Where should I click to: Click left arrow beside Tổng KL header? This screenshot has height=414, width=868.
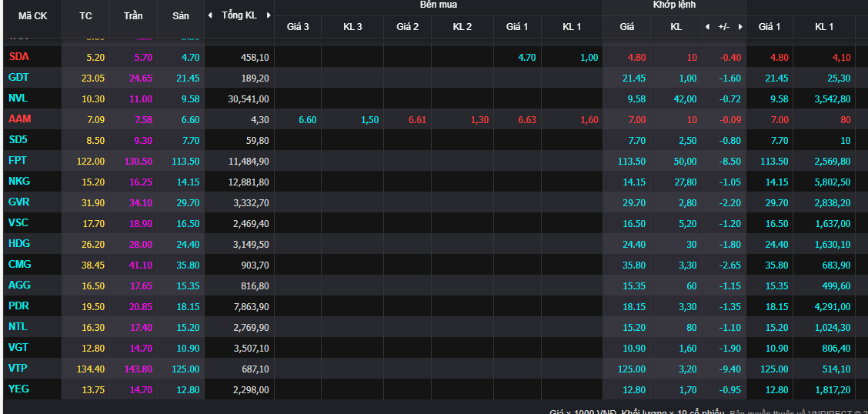point(210,15)
